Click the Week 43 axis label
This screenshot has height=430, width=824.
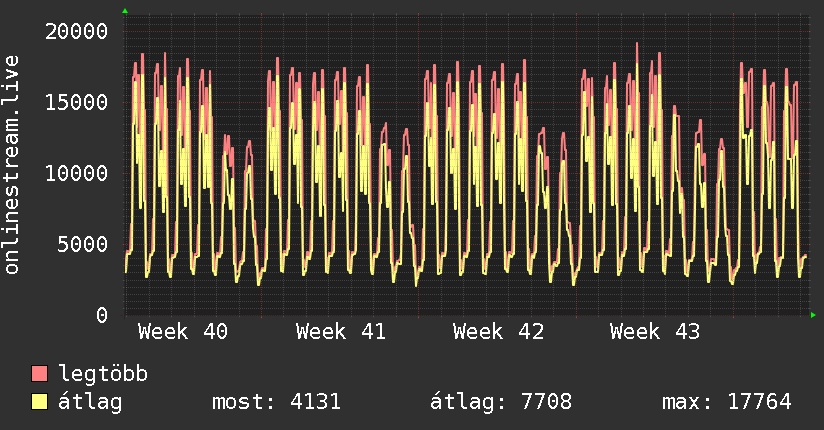(655, 332)
